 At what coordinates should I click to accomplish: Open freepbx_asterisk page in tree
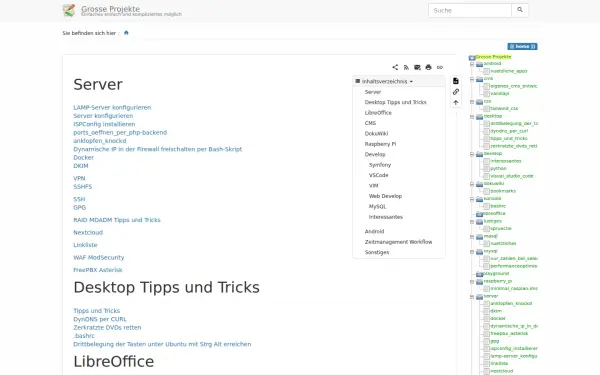point(509,334)
